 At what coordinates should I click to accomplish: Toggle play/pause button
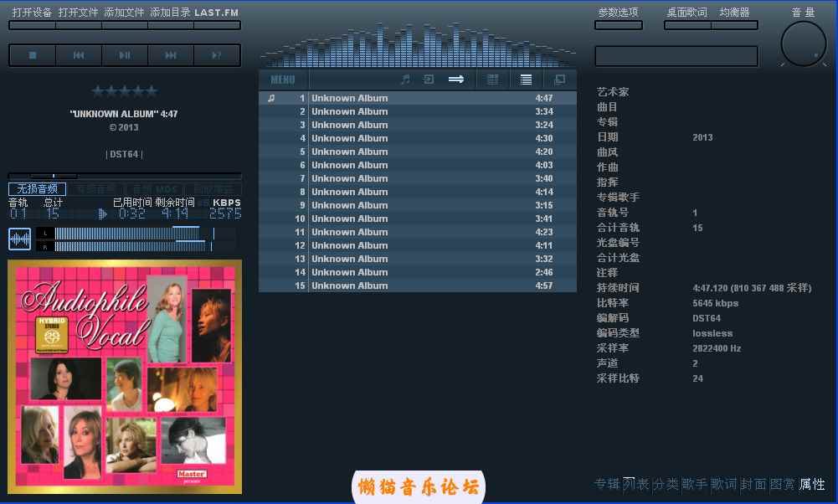click(x=125, y=55)
